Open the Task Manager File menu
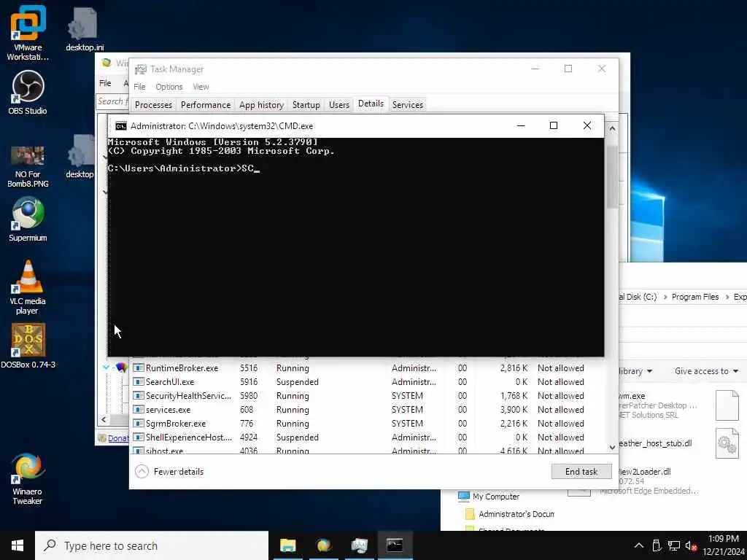Image resolution: width=747 pixels, height=560 pixels. [x=139, y=87]
